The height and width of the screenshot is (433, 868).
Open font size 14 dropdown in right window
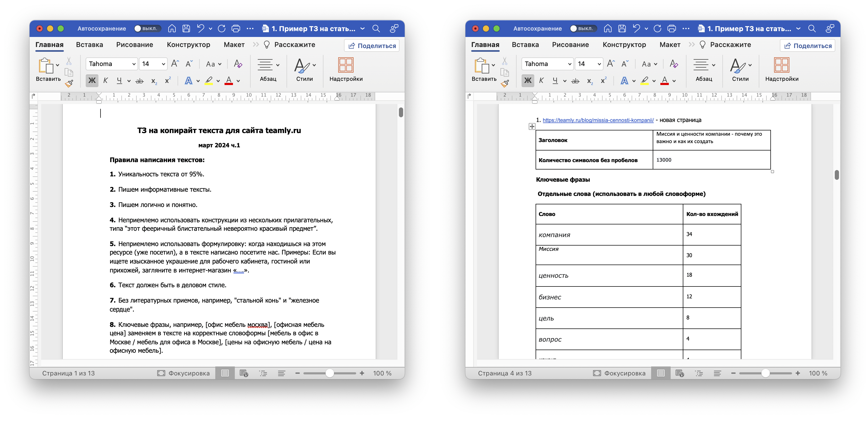coord(599,64)
